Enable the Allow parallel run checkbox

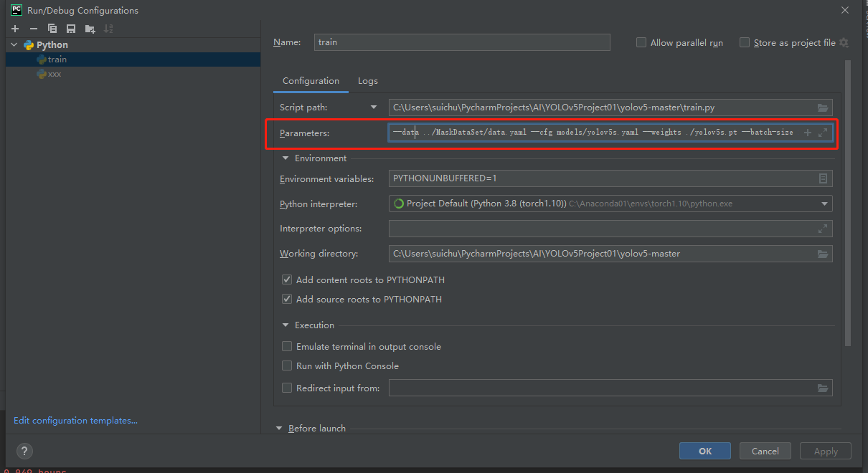point(641,43)
